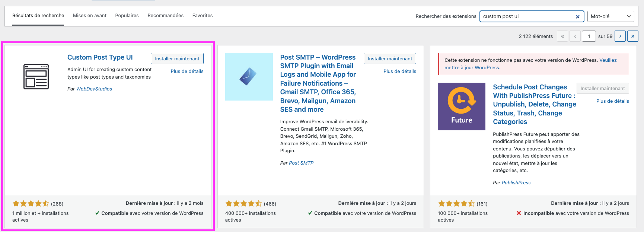The width and height of the screenshot is (644, 232).
Task: Switch to Mises en avant tab
Action: [90, 16]
